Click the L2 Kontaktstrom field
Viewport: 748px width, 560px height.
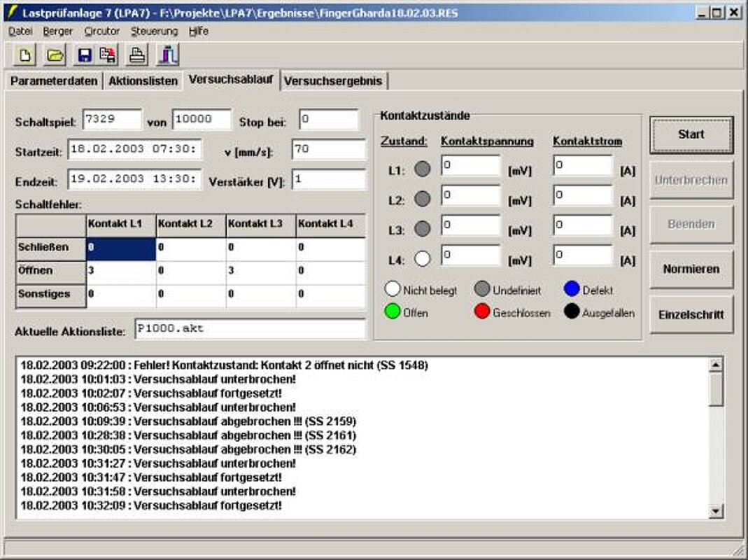[583, 195]
